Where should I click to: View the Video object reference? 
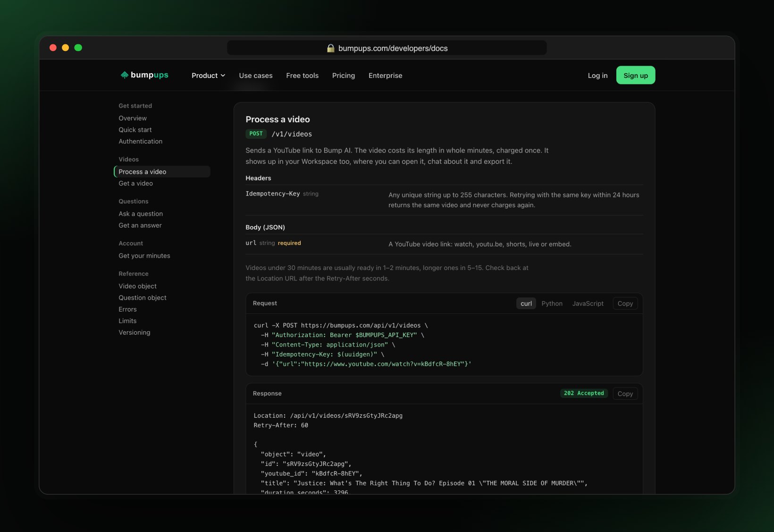click(138, 286)
